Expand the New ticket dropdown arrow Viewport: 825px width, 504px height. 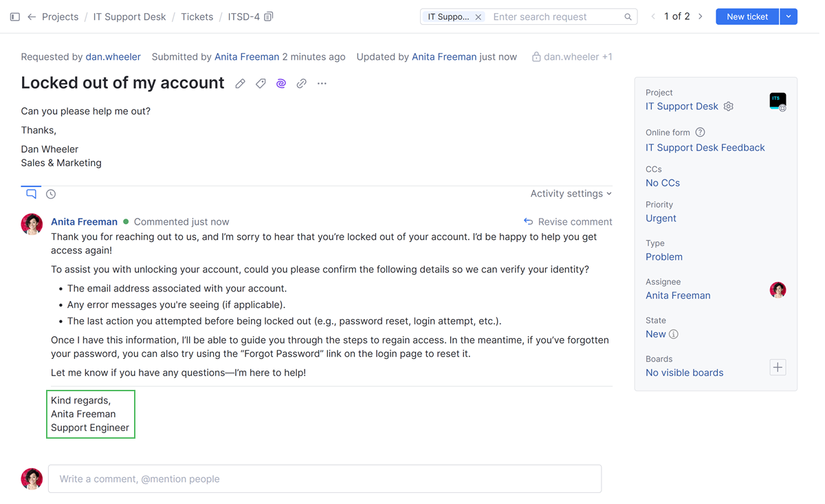789,17
